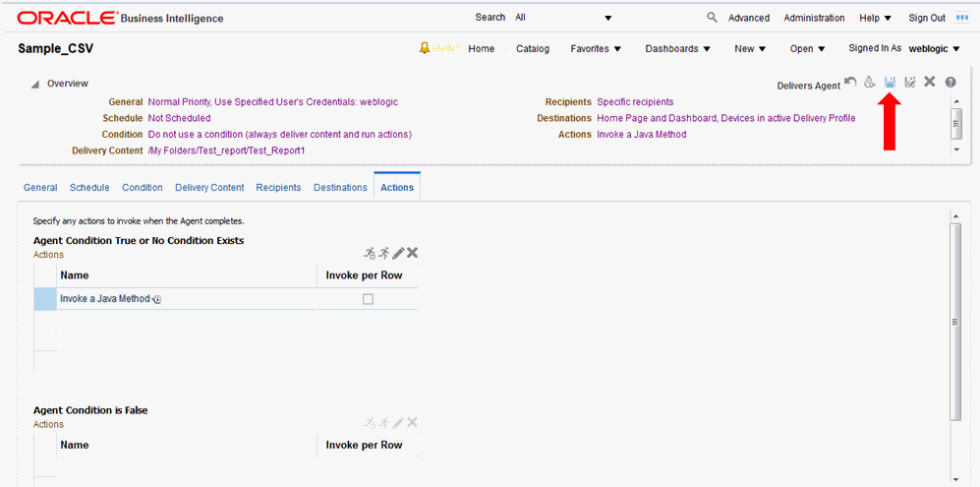Click info icon next to Invoke a Java Method
Screen dimensions: 980x487
157,300
